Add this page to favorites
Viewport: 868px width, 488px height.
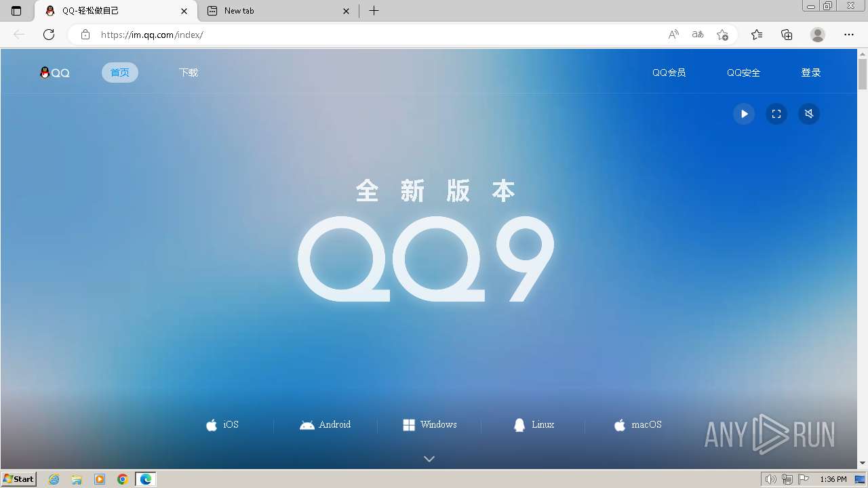[722, 35]
